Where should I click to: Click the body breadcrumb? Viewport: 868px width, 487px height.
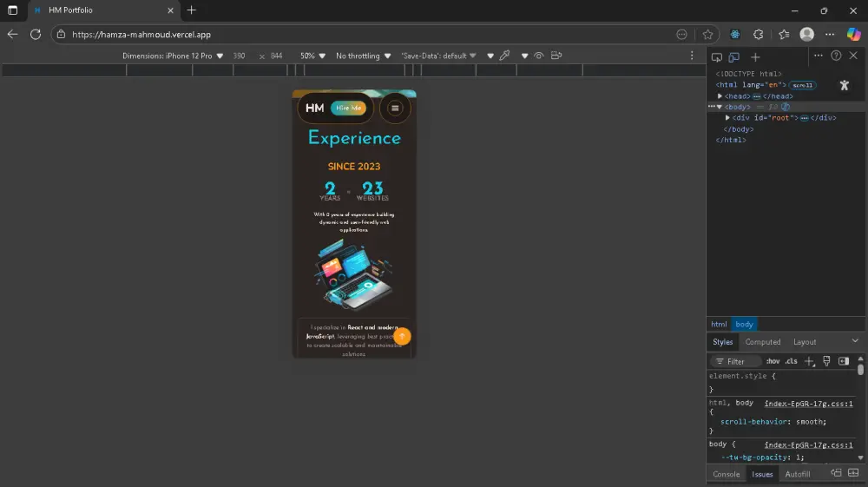(744, 325)
